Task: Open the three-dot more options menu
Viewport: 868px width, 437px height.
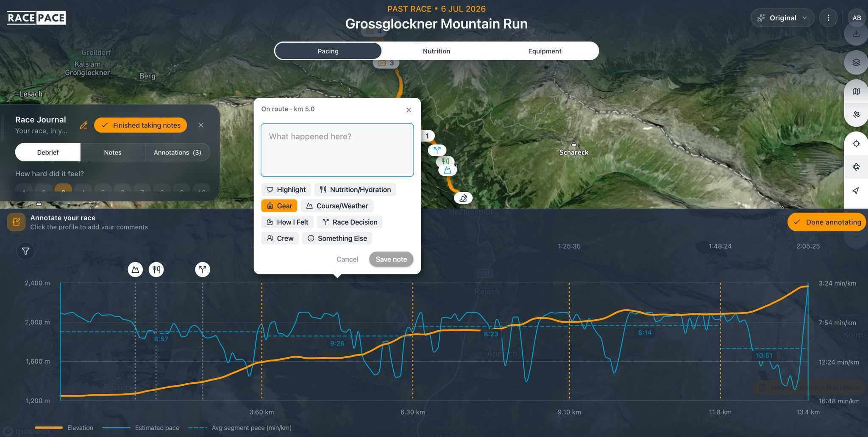Action: (x=828, y=18)
